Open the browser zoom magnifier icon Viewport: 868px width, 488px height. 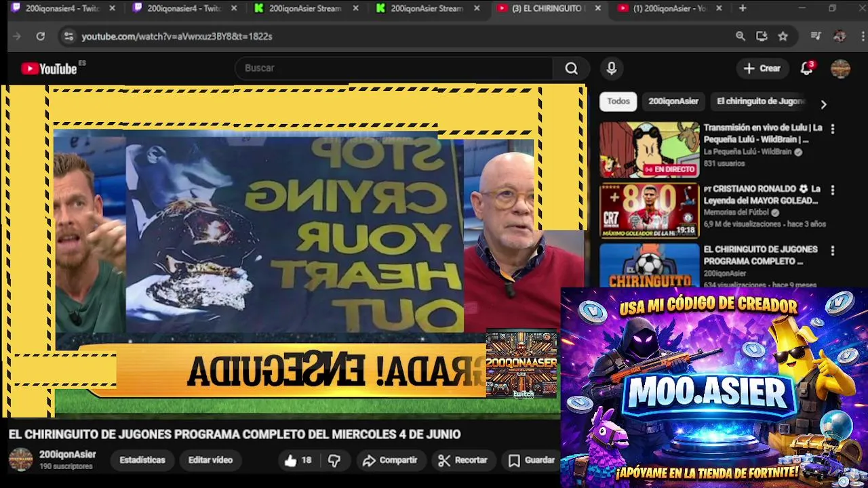pyautogui.click(x=741, y=37)
